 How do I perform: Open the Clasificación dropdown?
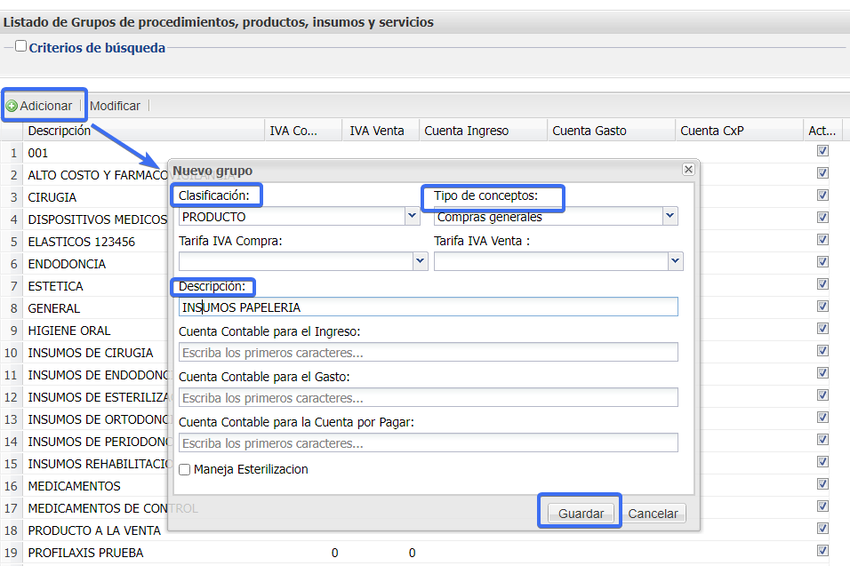coord(412,216)
